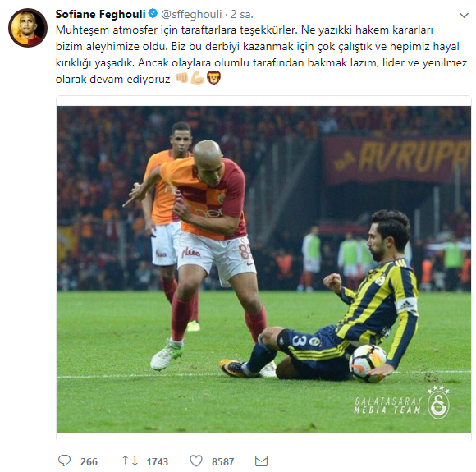Open Sofiane Feghouli's profile avatar
This screenshot has width=476, height=472.
tap(28, 28)
